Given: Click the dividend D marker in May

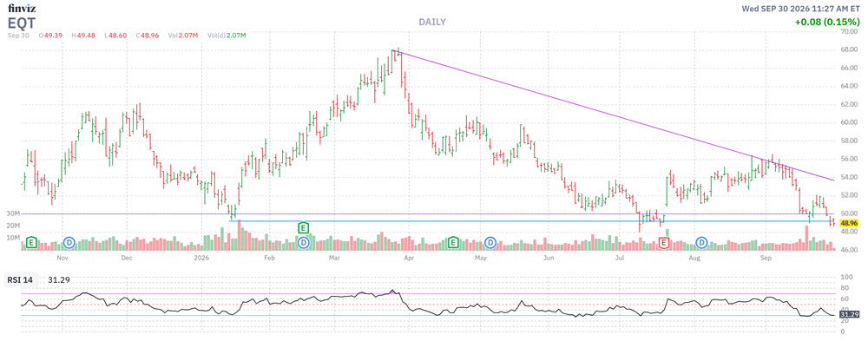Looking at the screenshot, I should [x=490, y=242].
